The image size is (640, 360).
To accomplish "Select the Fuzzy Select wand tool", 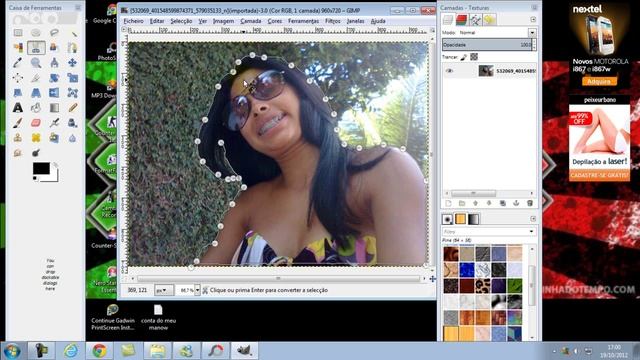I will (x=72, y=33).
